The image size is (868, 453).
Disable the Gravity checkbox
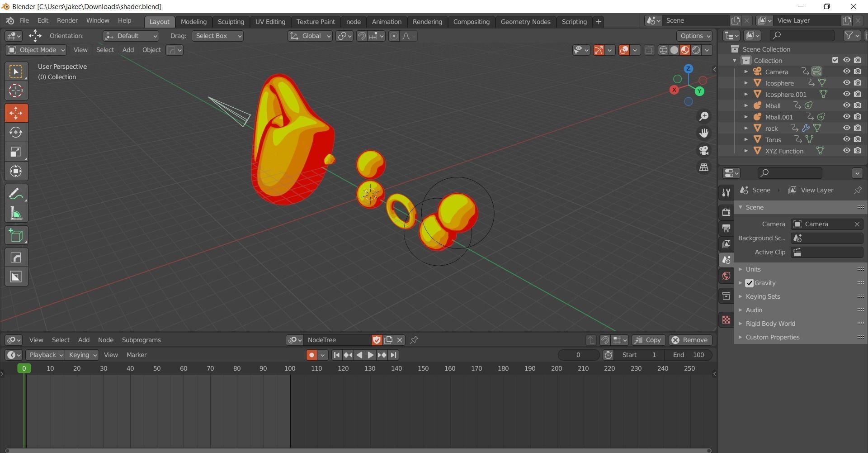point(750,283)
